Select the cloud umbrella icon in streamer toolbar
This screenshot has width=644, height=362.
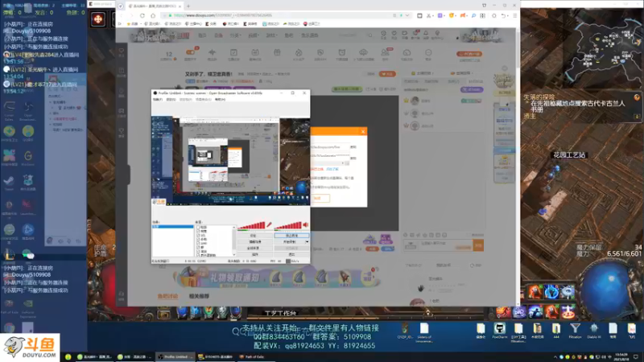[x=363, y=52]
